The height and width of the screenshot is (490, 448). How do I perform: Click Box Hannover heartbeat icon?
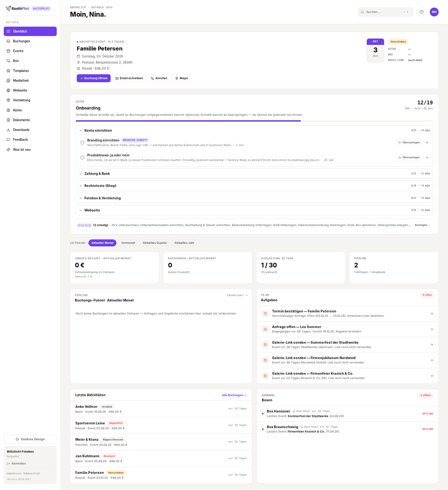click(294, 411)
